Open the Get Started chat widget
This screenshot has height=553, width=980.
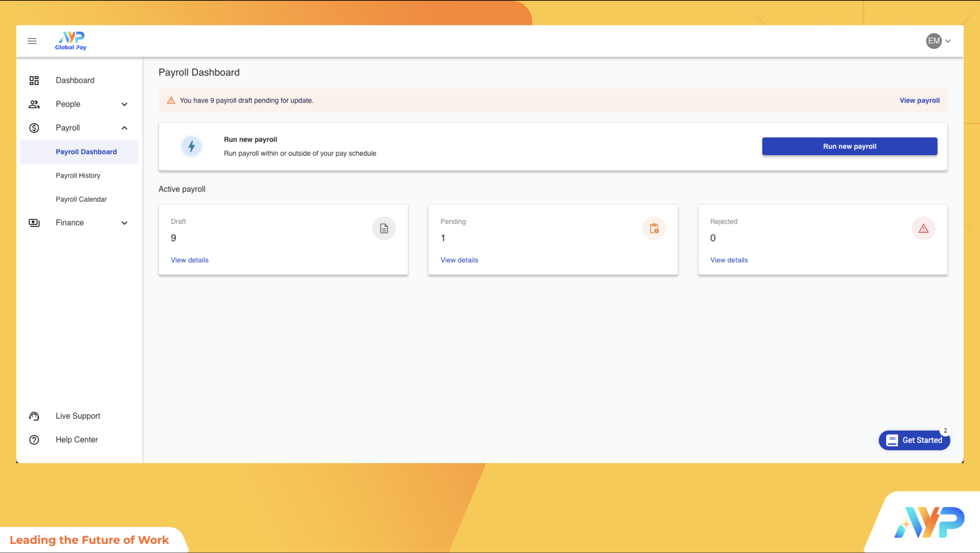pyautogui.click(x=914, y=440)
